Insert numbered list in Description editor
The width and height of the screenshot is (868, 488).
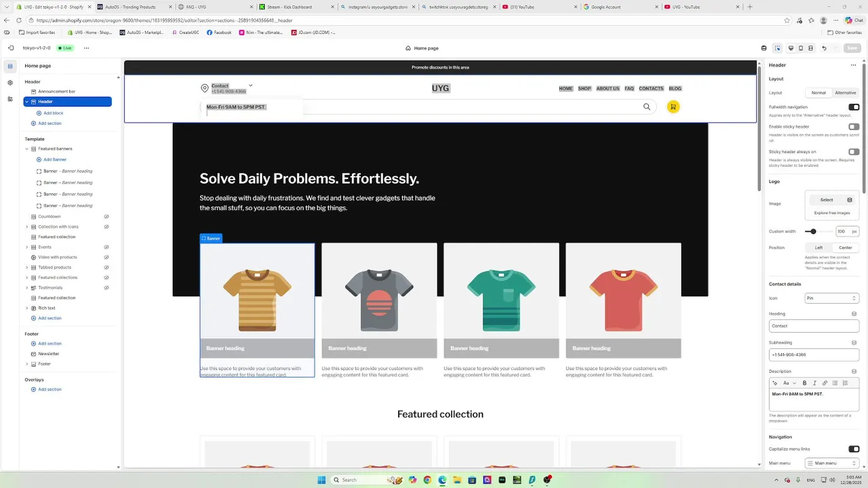(845, 383)
